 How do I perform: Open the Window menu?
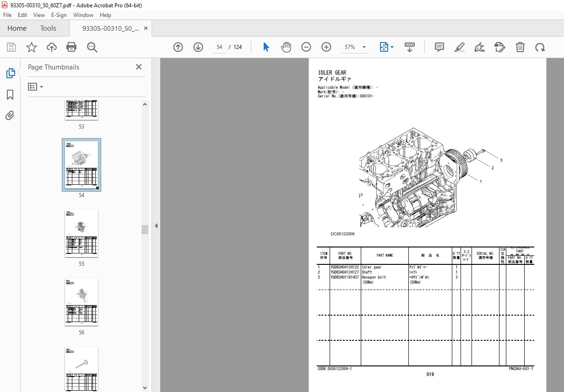[x=83, y=15]
